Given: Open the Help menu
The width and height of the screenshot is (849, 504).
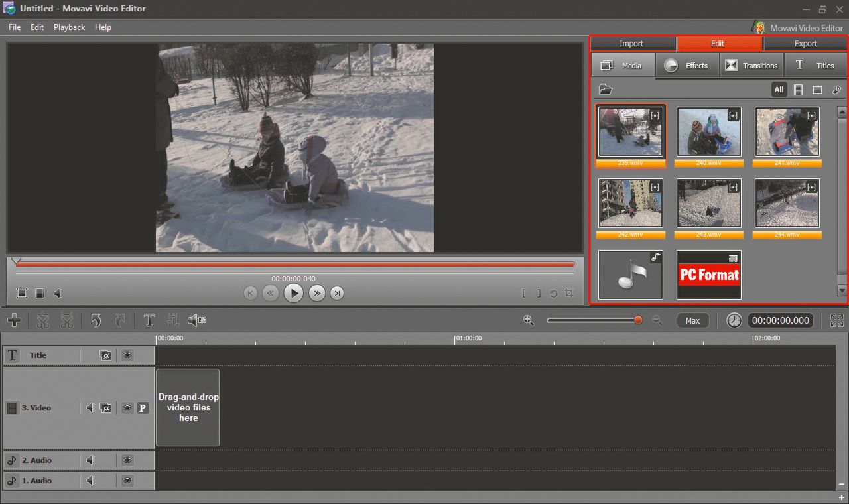Looking at the screenshot, I should [103, 27].
